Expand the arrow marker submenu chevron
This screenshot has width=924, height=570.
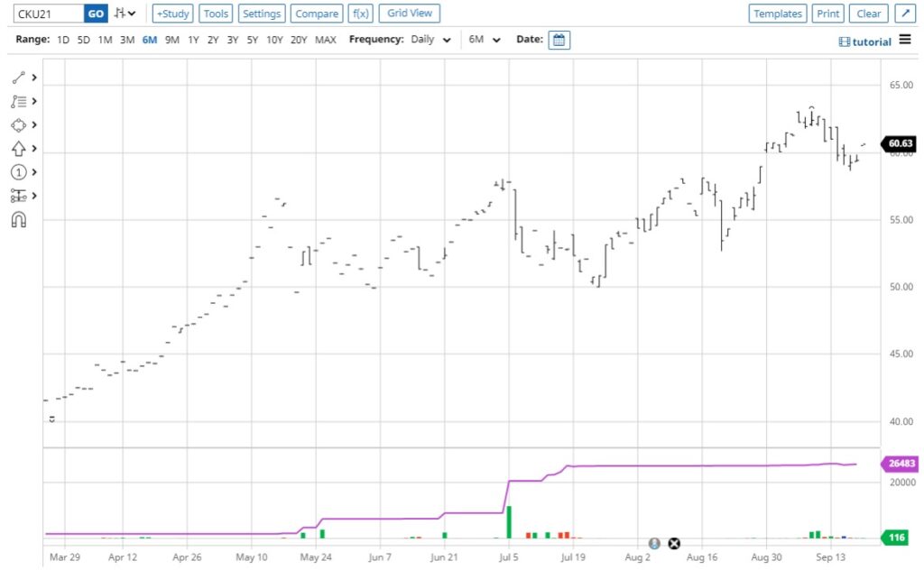click(x=34, y=149)
